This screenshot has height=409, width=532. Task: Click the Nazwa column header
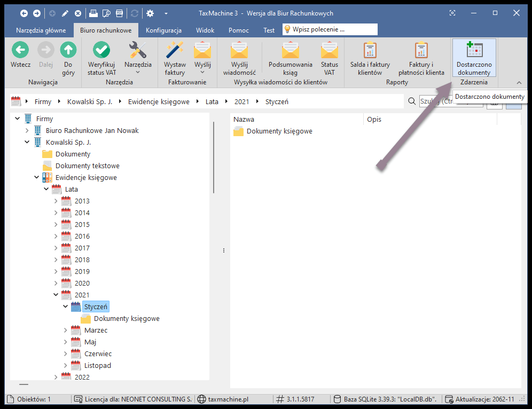pos(296,119)
